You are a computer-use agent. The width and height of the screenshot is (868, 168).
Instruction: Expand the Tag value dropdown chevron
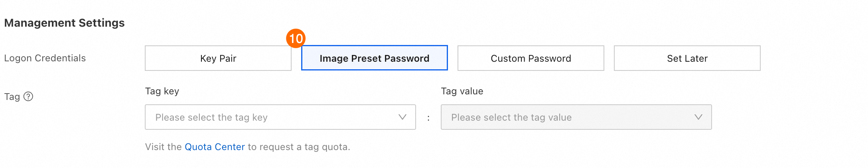(698, 117)
